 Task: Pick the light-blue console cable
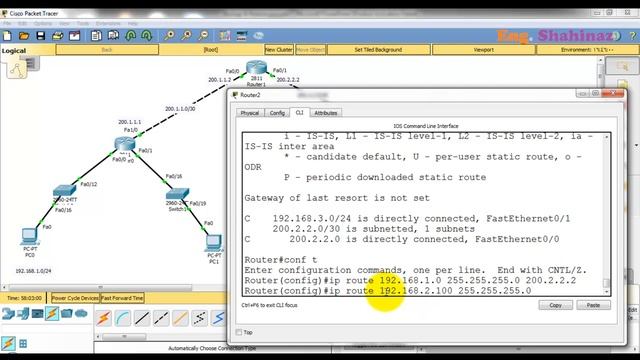[122, 318]
